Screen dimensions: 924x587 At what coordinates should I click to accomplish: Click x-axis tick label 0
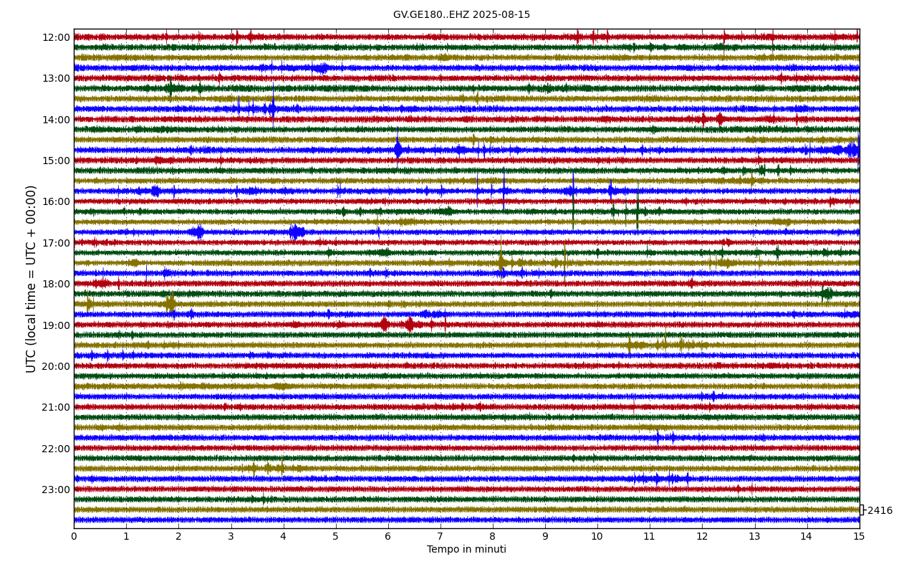click(74, 536)
